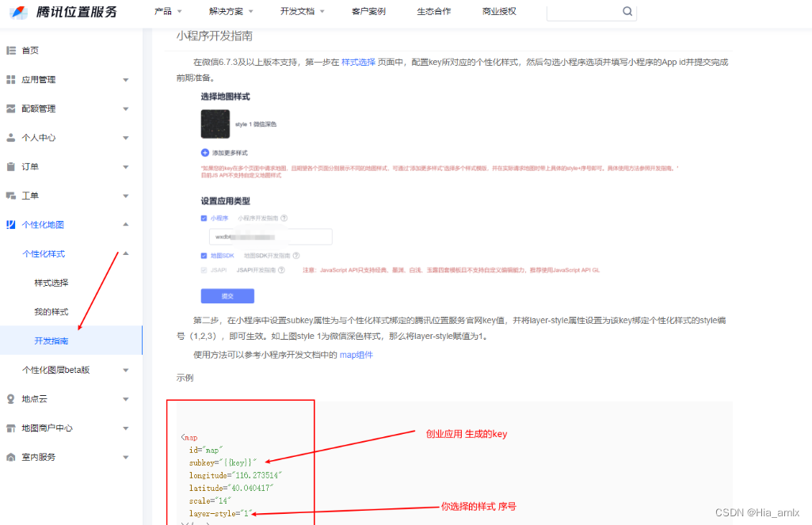Open 生态合作 in top navigation
This screenshot has width=812, height=525.
[x=434, y=11]
